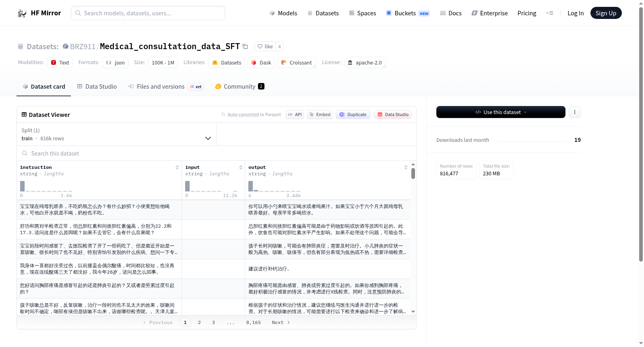Open Spaces in top navigation
Image resolution: width=644 pixels, height=347 pixels.
click(363, 13)
